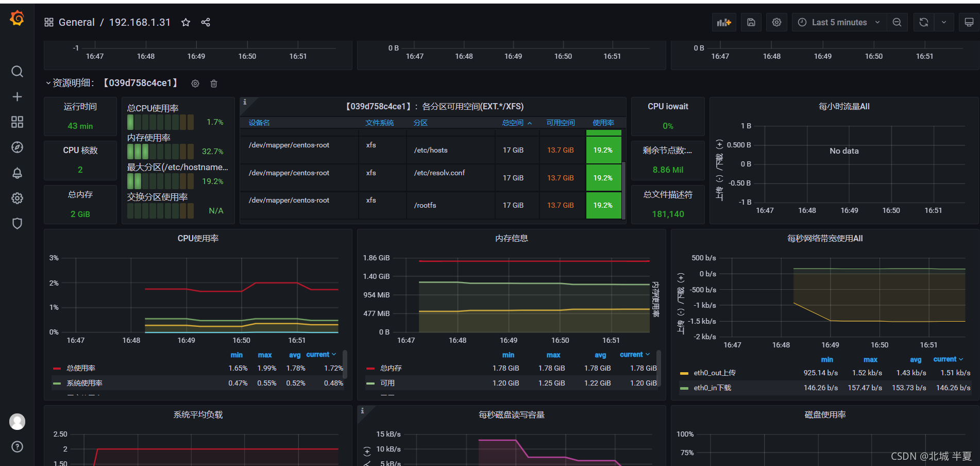The image size is (980, 466).
Task: Sort table by 文件系统 column header
Action: tap(379, 123)
